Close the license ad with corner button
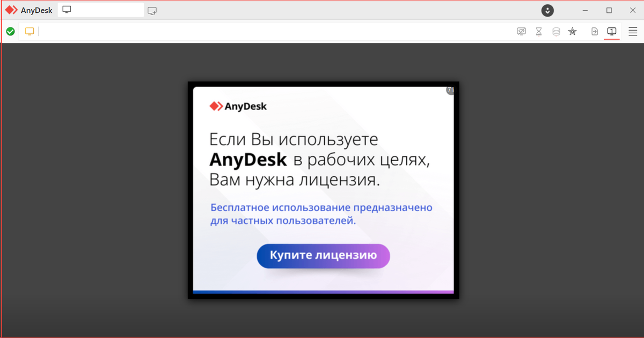Screen dimensions: 644x338 450,90
